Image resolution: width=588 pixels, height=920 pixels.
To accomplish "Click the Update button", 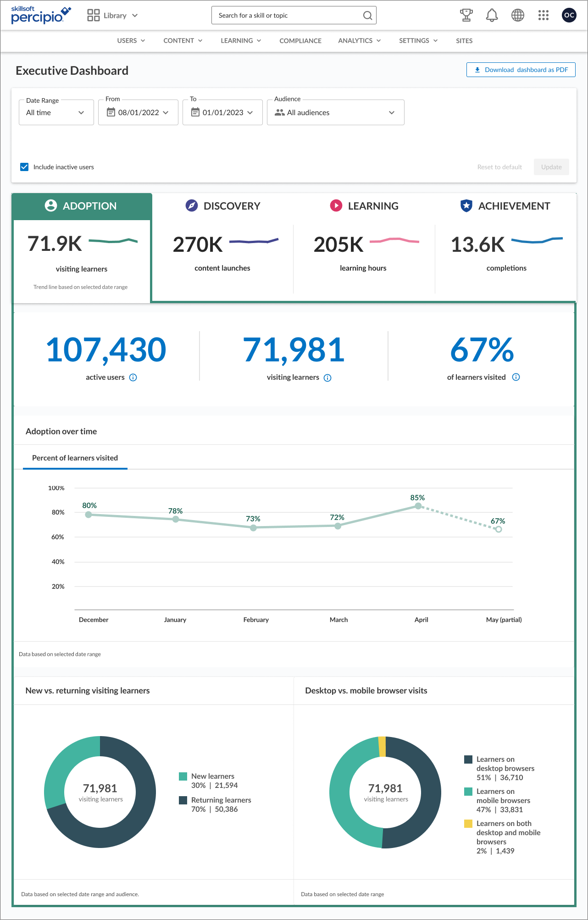I will 551,167.
